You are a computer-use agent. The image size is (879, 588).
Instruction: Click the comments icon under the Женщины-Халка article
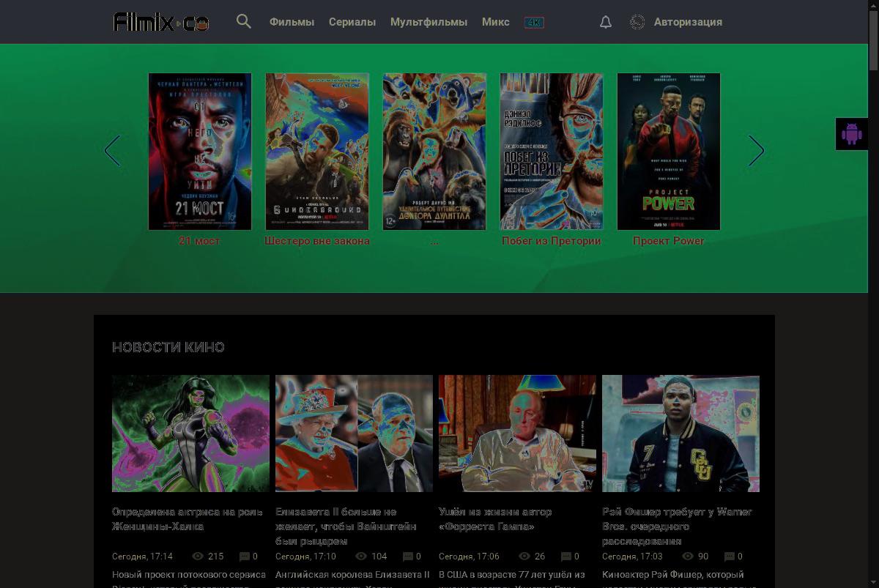click(244, 557)
